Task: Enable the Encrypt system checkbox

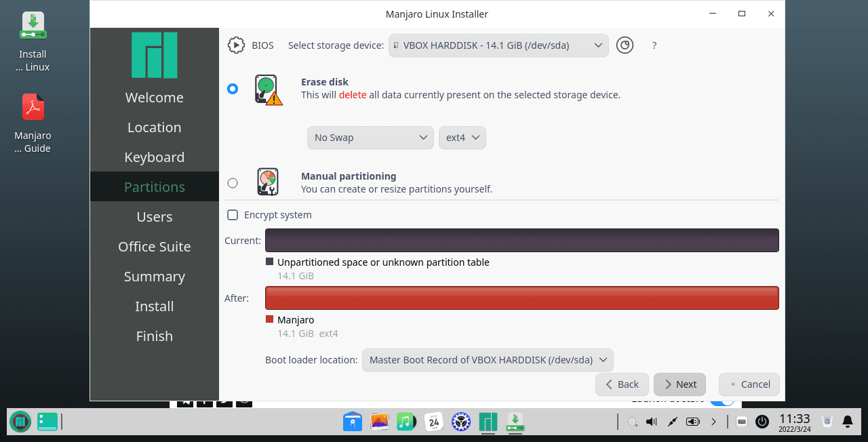Action: tap(233, 214)
